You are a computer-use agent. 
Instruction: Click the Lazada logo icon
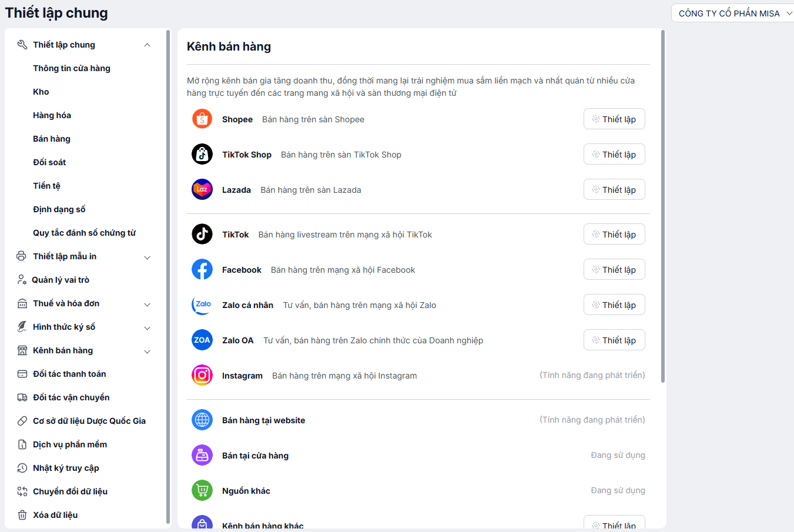point(202,189)
